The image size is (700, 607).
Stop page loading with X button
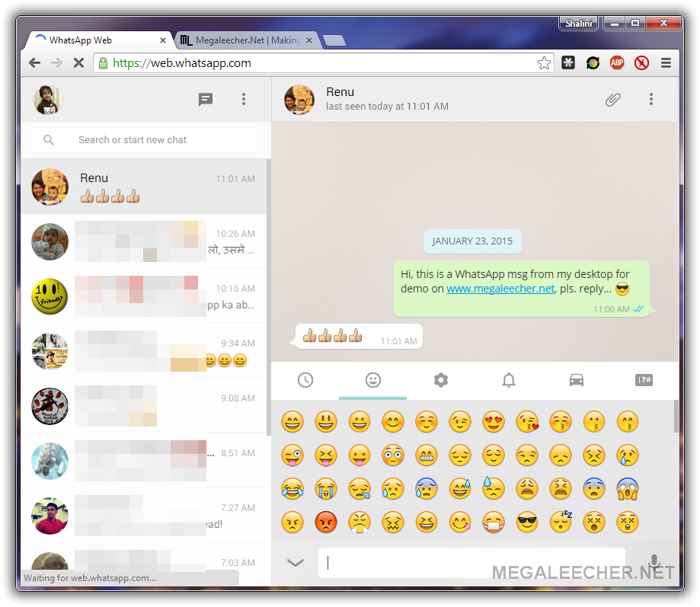point(78,63)
